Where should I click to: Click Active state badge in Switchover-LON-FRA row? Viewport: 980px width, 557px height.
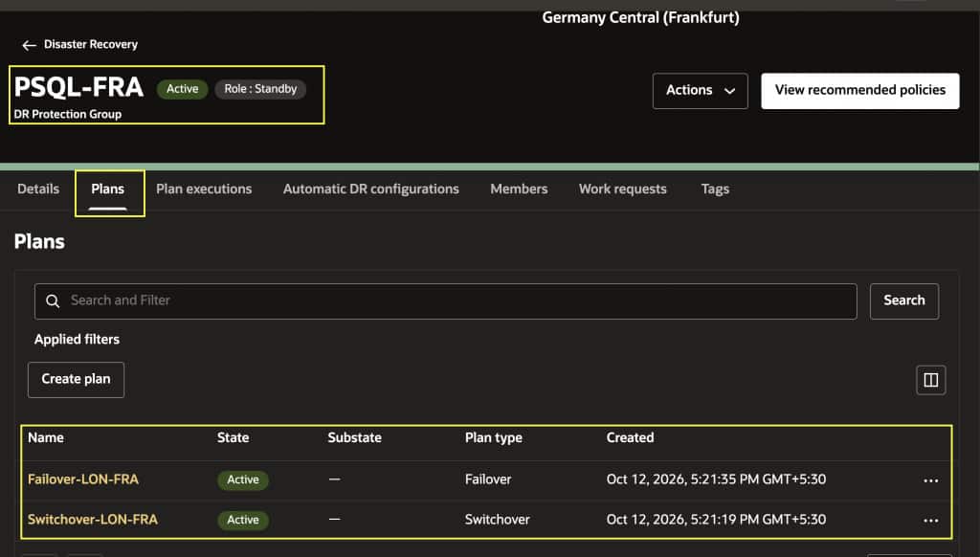pyautogui.click(x=243, y=520)
